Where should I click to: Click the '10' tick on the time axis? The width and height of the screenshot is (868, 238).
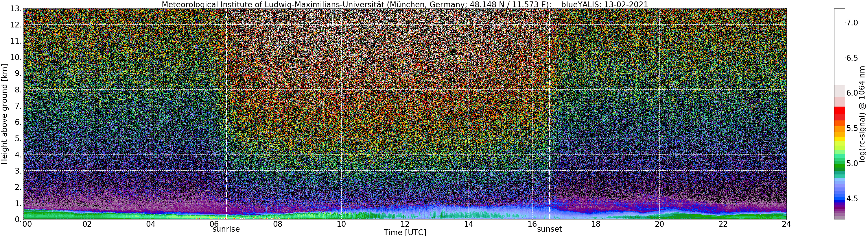(x=341, y=224)
